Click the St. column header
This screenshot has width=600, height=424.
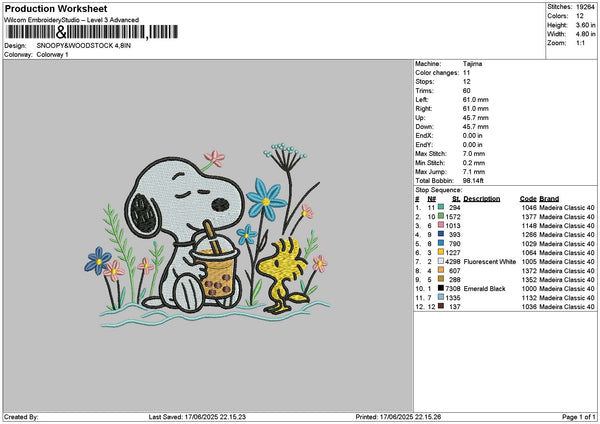(x=455, y=198)
